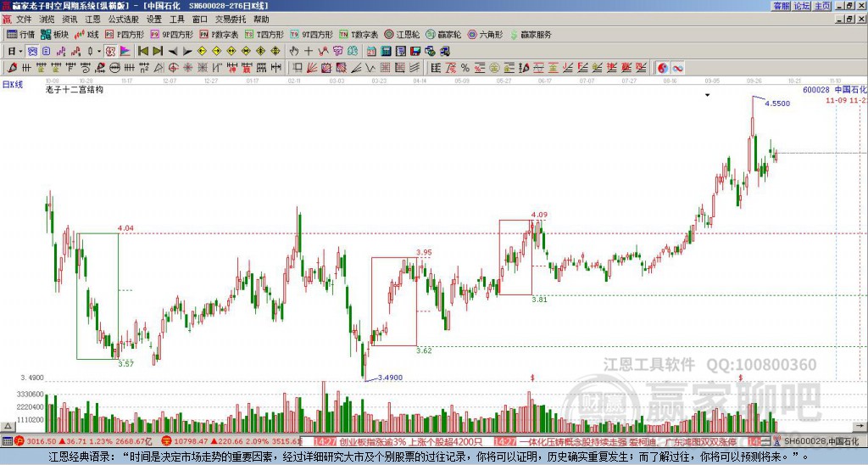The height and width of the screenshot is (465, 868).
Task: Click the 行情 toolbar button
Action: pyautogui.click(x=21, y=34)
